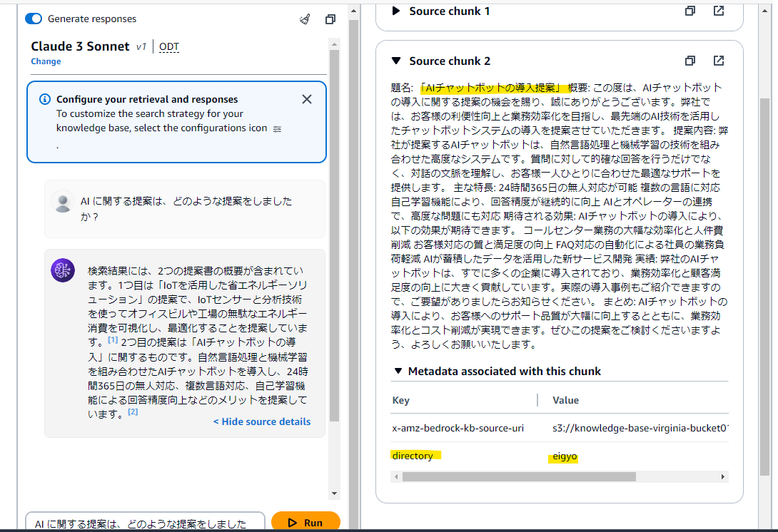This screenshot has width=778, height=532.
Task: Click the metadata table horizontal scrollbar thumb
Action: (x=519, y=476)
